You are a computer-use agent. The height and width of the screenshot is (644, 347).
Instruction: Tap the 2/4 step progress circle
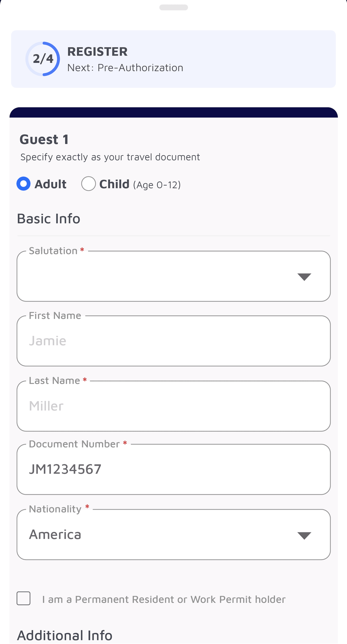tap(43, 59)
